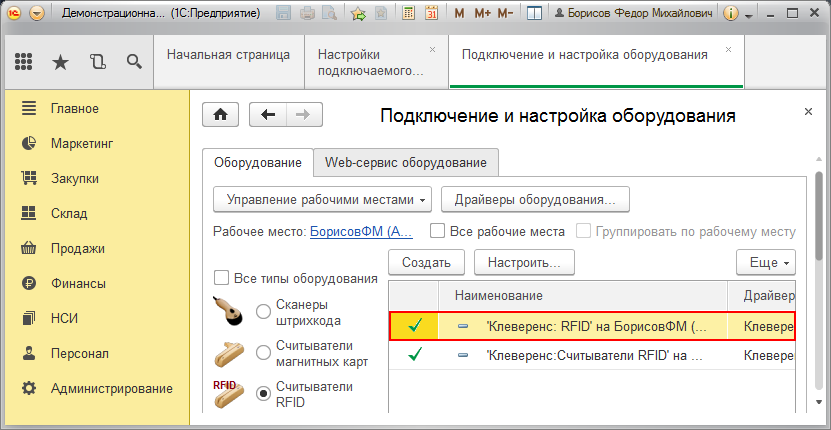Click the Print icon in title bar

click(x=308, y=14)
